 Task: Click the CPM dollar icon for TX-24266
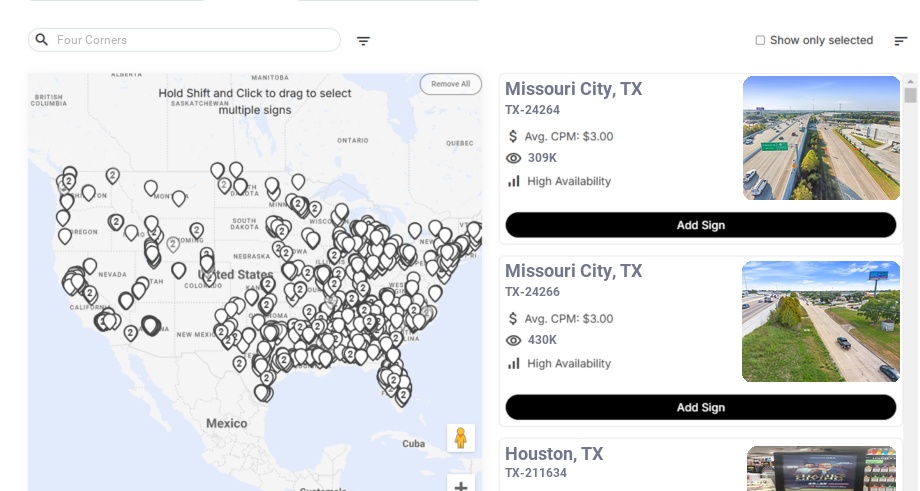pyautogui.click(x=514, y=319)
